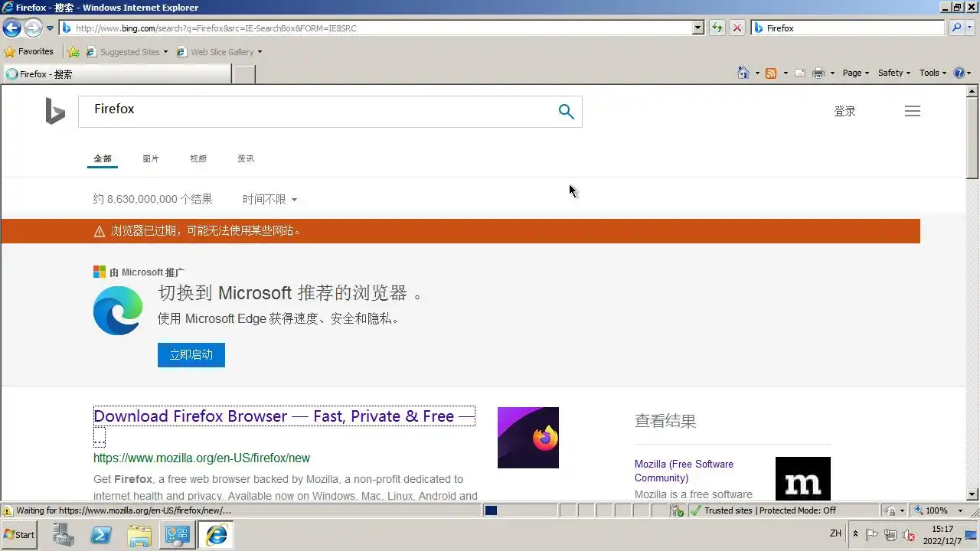Click the Mozilla 'm' logo thumbnail
The height and width of the screenshot is (551, 980).
803,479
